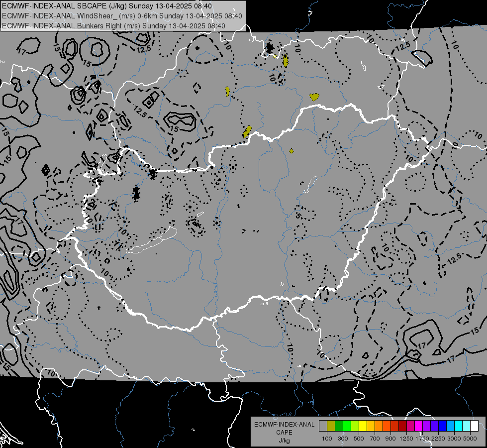
Task: Pick the yellow-green lime legend swatch
Action: pos(355,426)
